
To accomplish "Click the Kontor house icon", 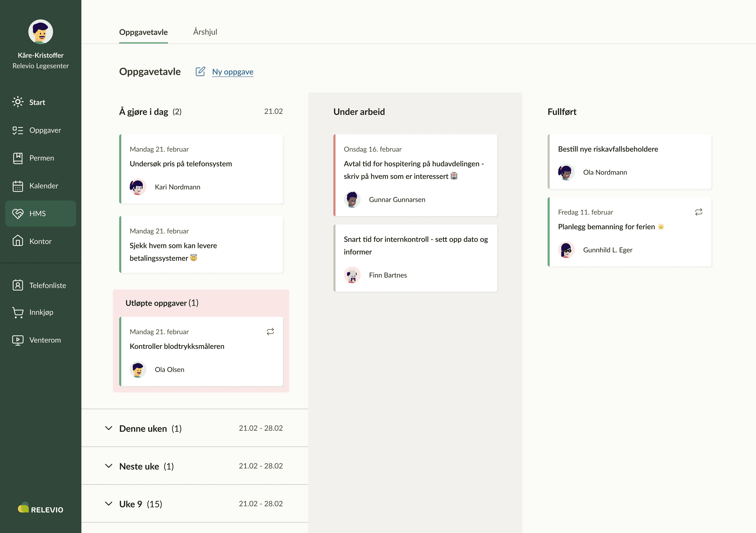I will pos(18,241).
